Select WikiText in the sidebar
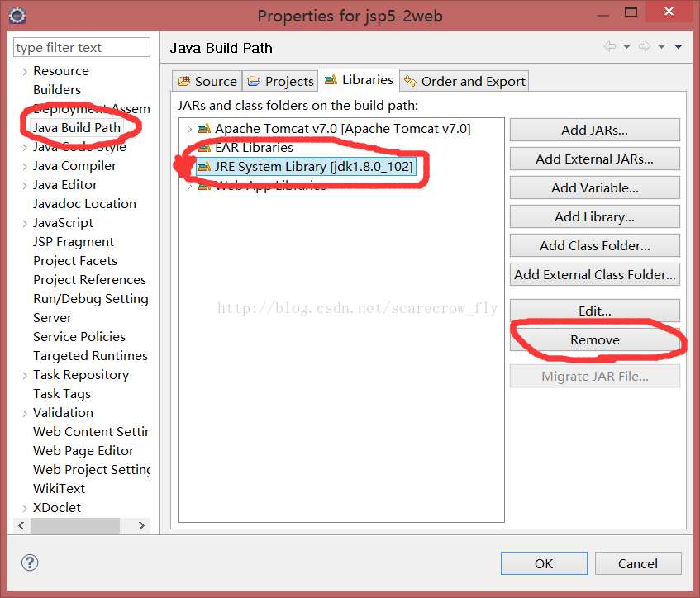Screen dimensions: 700x598 [x=59, y=489]
